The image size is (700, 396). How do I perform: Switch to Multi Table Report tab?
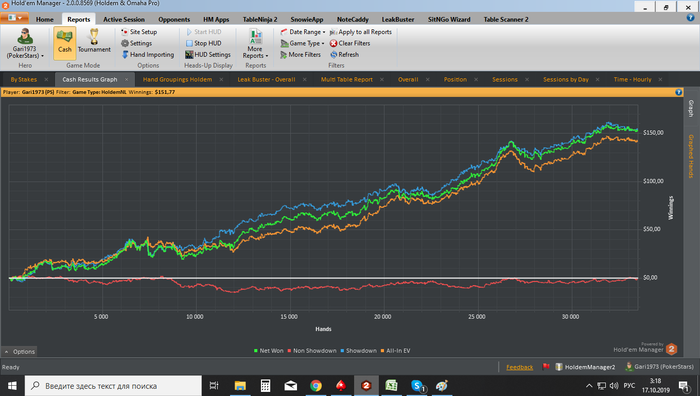coord(346,79)
